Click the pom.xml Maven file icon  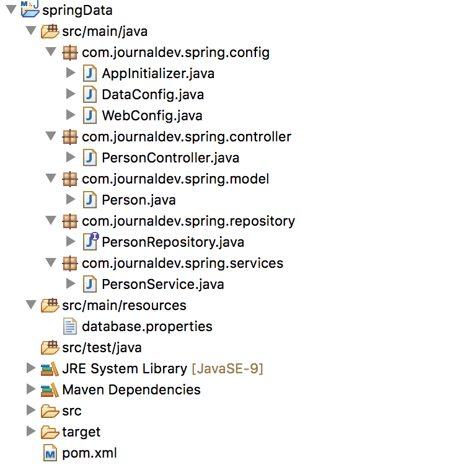pyautogui.click(x=50, y=453)
